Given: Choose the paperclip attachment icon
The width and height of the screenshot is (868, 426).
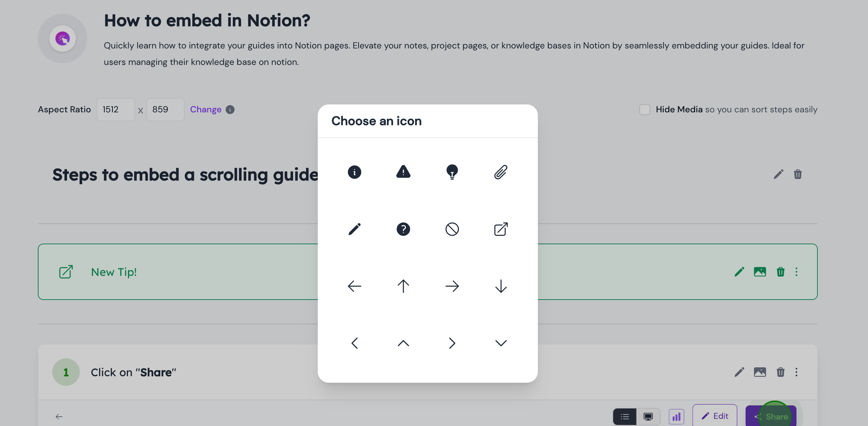Looking at the screenshot, I should [501, 172].
